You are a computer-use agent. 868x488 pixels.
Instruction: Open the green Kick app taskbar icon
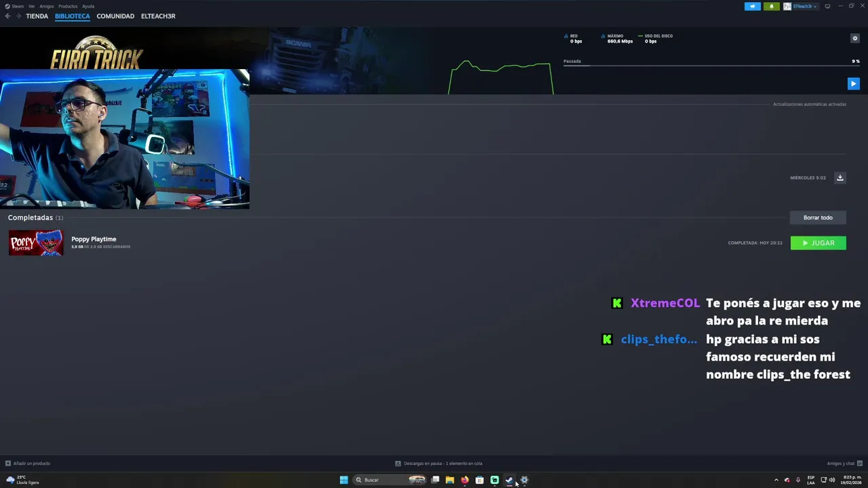(x=494, y=480)
